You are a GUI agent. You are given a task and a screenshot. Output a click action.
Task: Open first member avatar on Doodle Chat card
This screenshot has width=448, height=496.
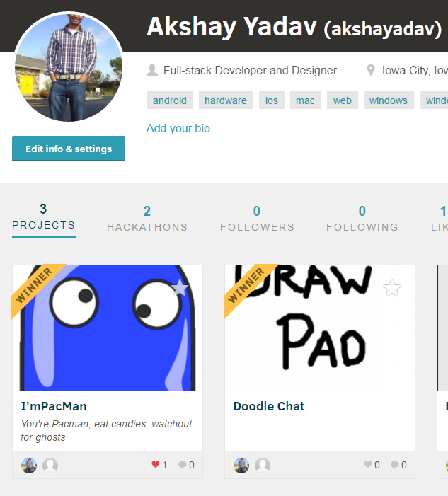[241, 465]
